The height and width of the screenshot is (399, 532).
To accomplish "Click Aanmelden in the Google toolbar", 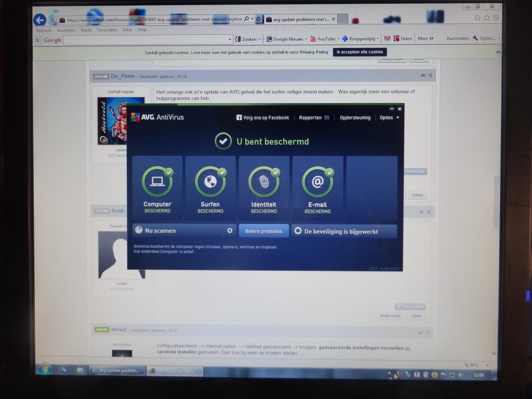I will (x=458, y=38).
